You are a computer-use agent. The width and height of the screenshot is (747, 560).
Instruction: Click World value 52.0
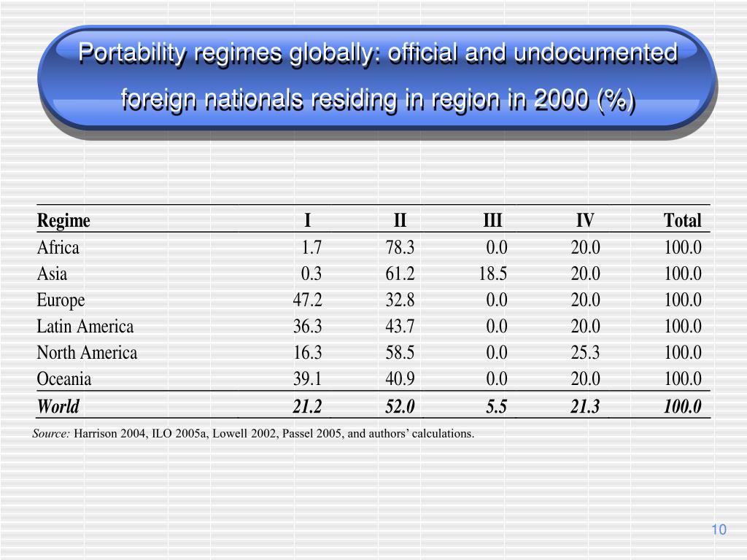(x=400, y=406)
